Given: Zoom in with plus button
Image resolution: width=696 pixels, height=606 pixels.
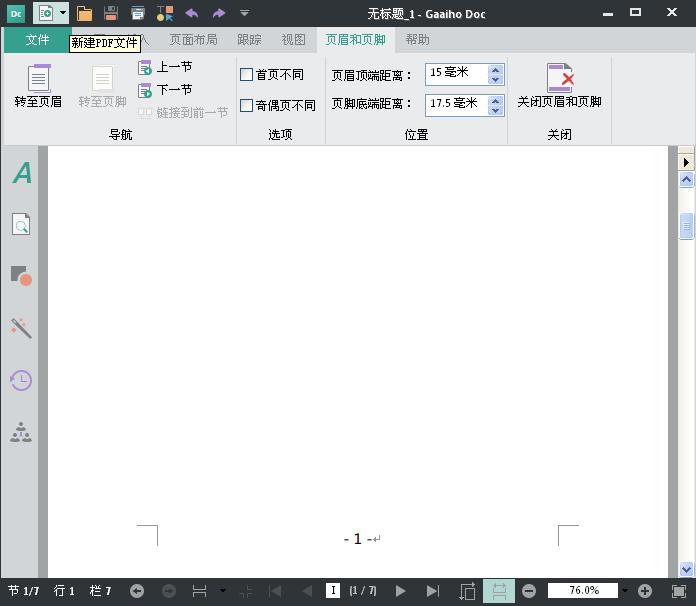Looking at the screenshot, I should [645, 591].
